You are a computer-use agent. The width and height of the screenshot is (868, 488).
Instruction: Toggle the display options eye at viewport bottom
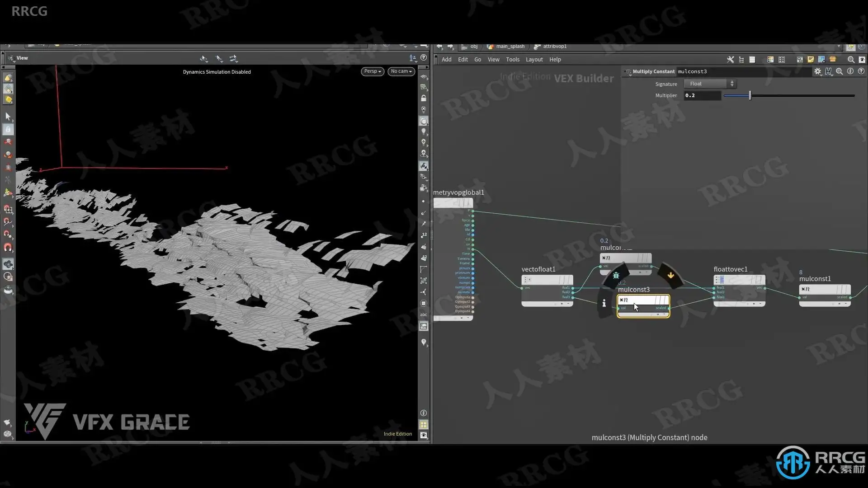coord(424,435)
